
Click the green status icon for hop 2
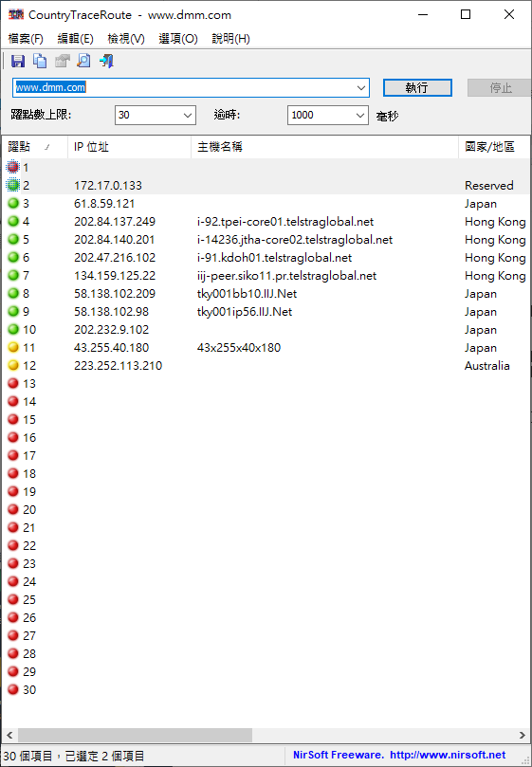(13, 186)
